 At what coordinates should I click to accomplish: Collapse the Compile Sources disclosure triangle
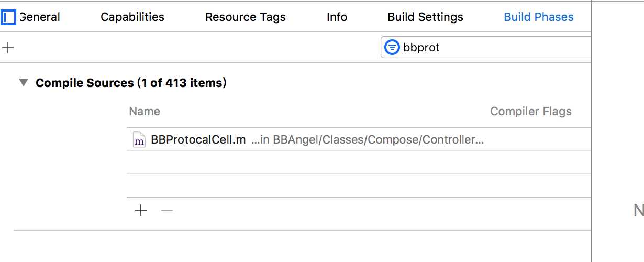click(23, 82)
